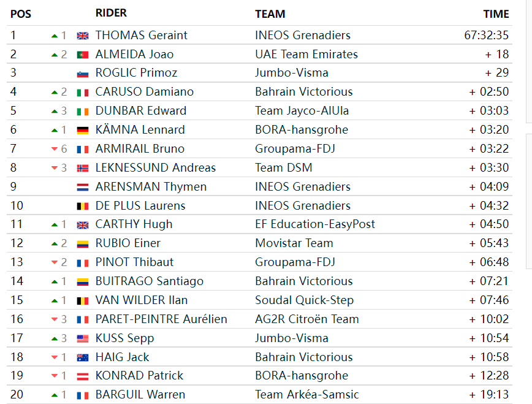Click the Team Arkéa-Samsic link
The height and width of the screenshot is (404, 532).
306,394
